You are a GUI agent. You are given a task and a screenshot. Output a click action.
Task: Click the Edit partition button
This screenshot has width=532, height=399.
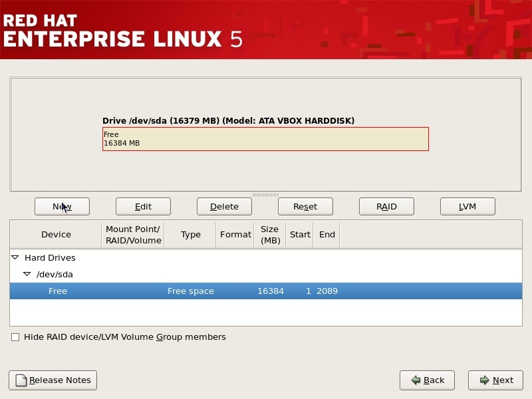tap(143, 206)
